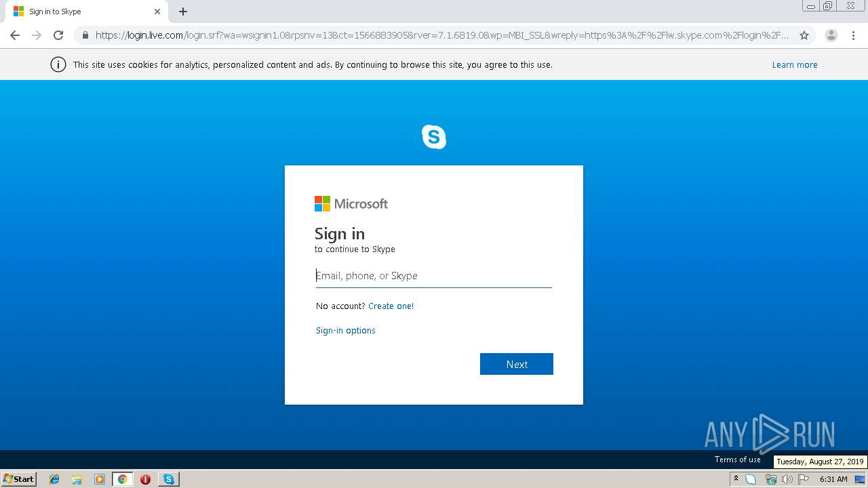The height and width of the screenshot is (488, 868).
Task: Click the Microsoft logo in sign-in box
Action: coord(351,204)
